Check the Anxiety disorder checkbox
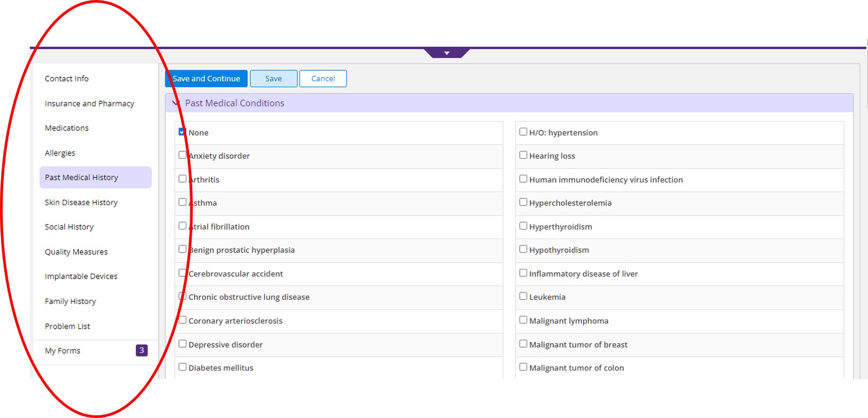 click(182, 155)
